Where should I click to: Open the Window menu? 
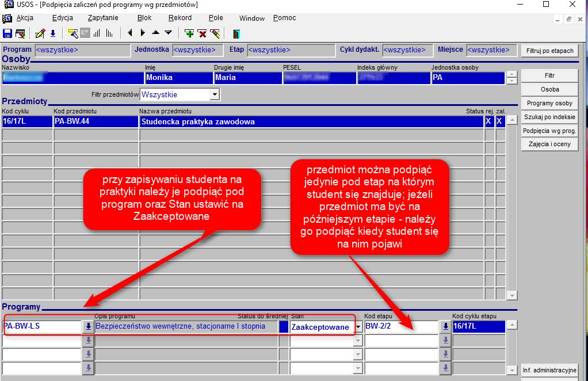click(252, 18)
